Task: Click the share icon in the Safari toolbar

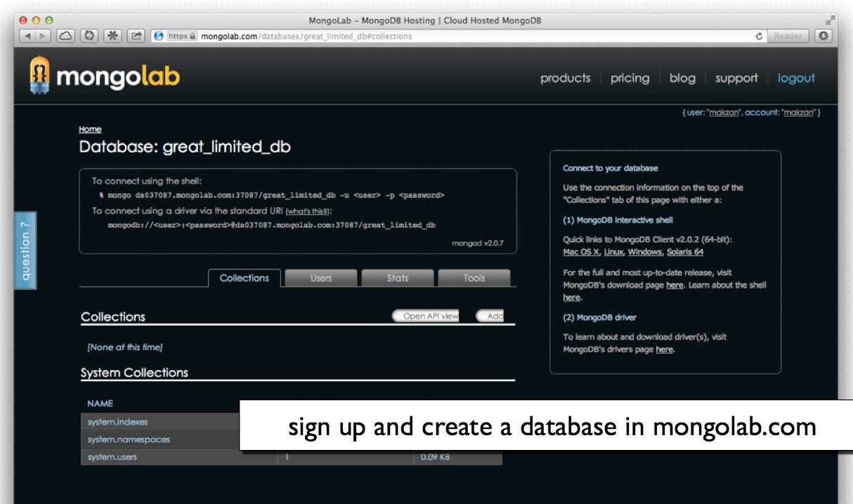Action: [136, 36]
